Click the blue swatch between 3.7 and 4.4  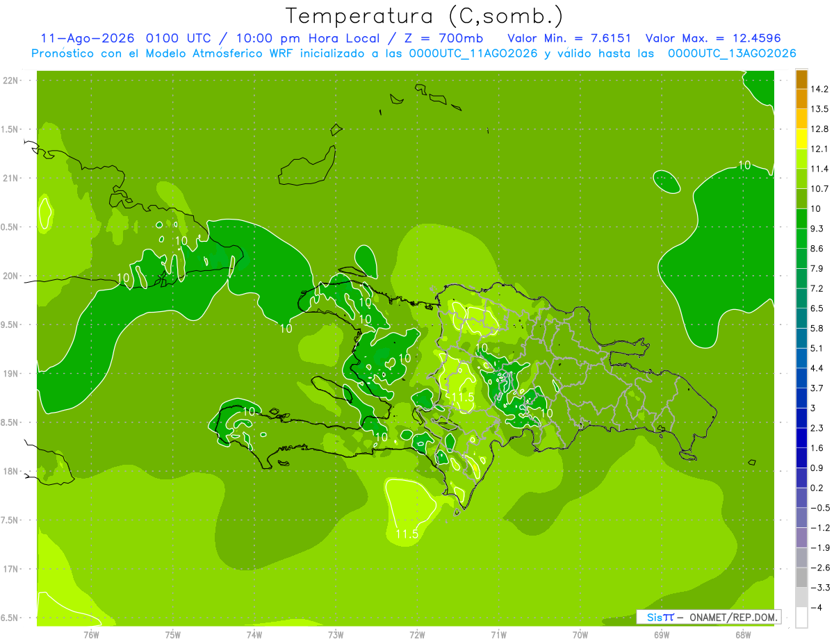click(x=801, y=378)
